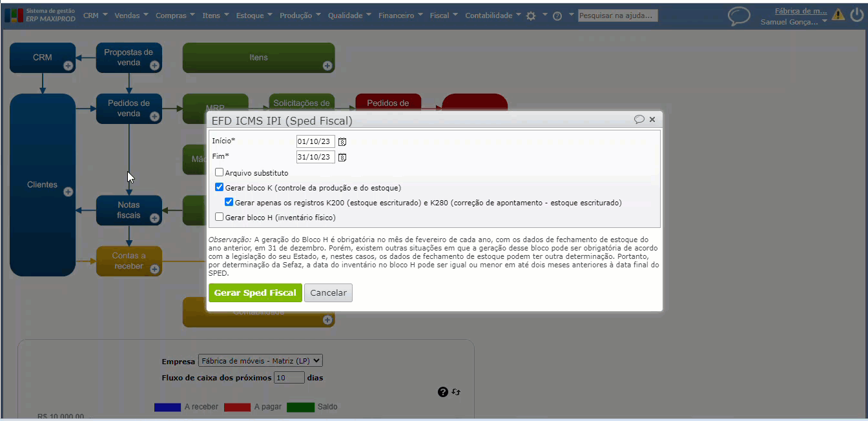Viewport: 868px width, 421px height.
Task: Open the Estoque menu
Action: (254, 15)
